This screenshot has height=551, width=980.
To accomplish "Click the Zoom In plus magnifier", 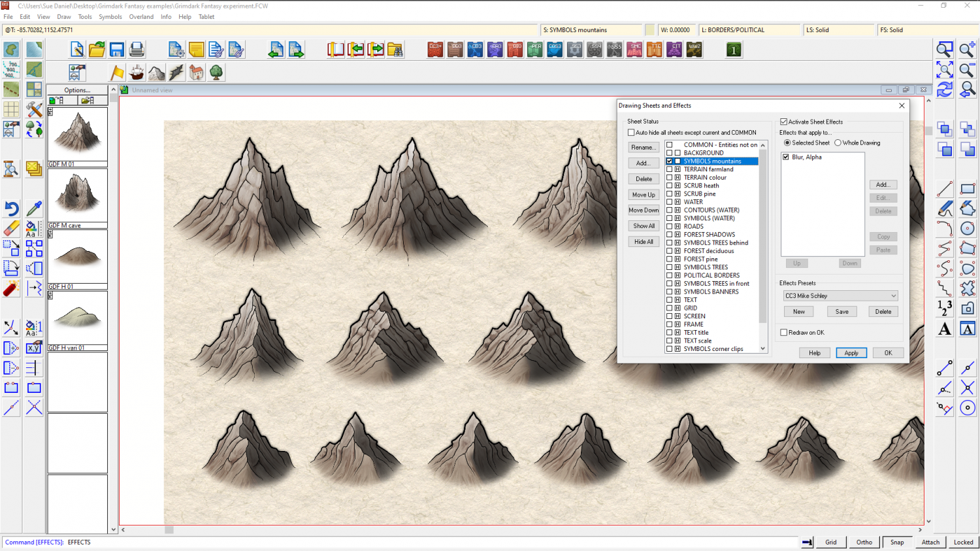I will tap(968, 50).
